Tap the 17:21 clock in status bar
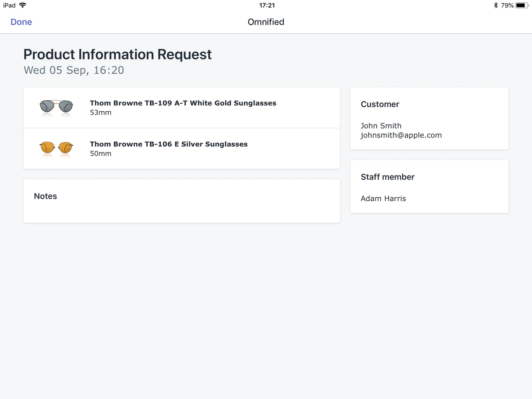 pyautogui.click(x=266, y=5)
